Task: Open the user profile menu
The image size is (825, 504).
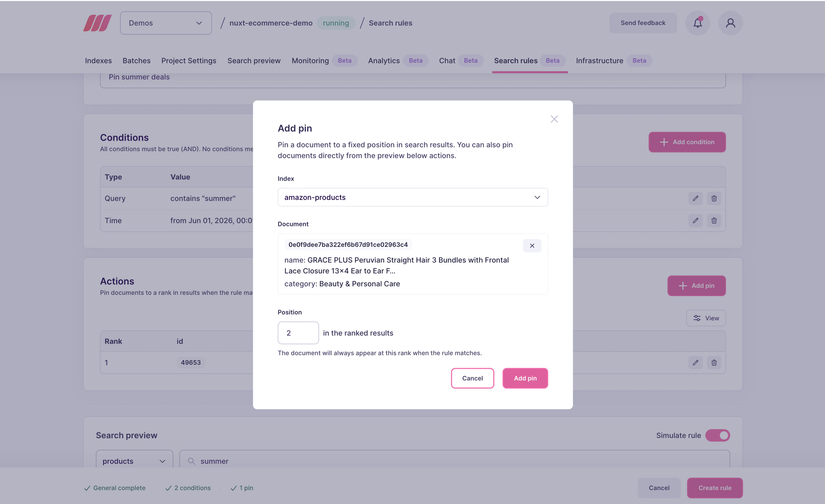Action: (730, 23)
